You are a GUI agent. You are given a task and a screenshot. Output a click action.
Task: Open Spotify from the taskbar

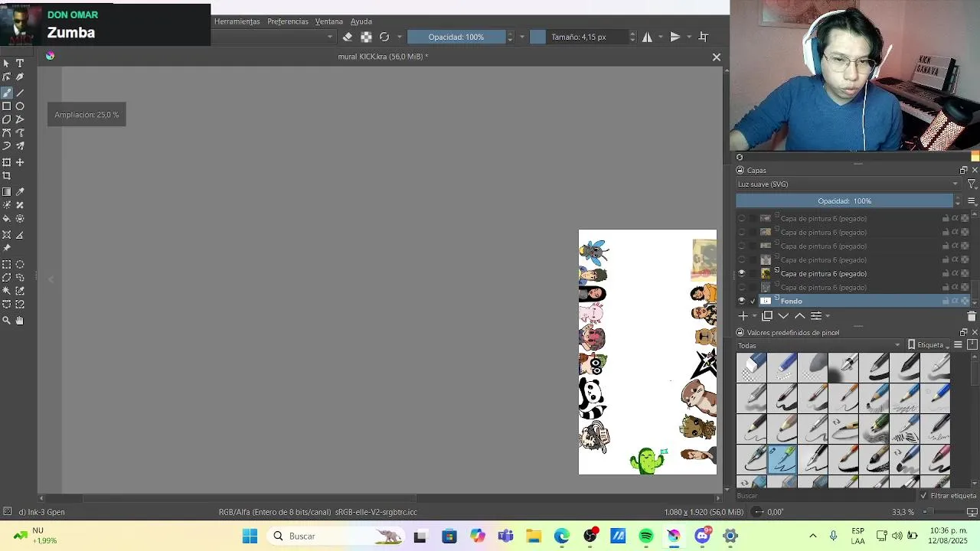coord(646,536)
